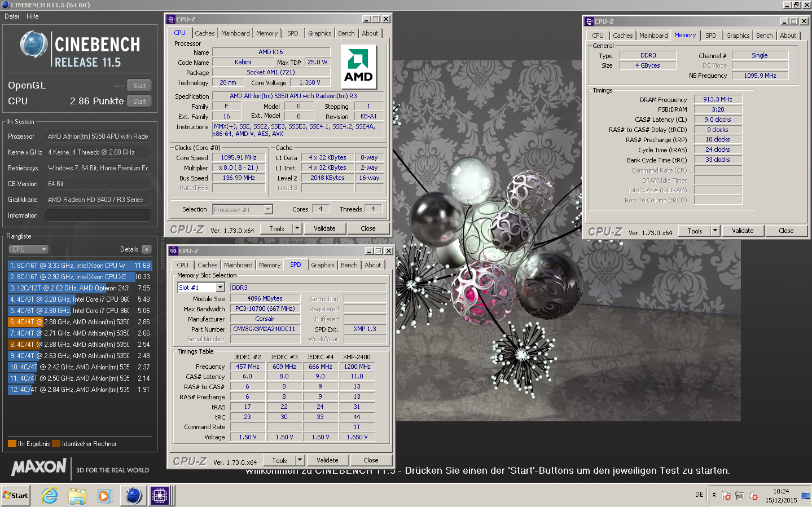The image size is (812, 507).
Task: Click the Identischer Rechner legend swatch
Action: (56, 444)
